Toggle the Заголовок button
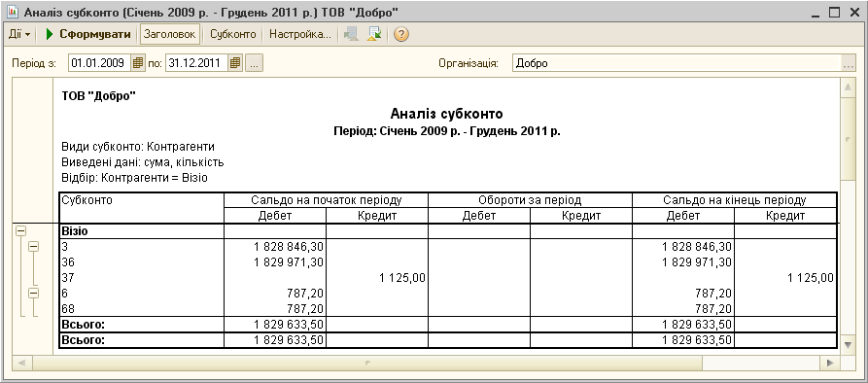This screenshot has height=383, width=868. tap(169, 34)
